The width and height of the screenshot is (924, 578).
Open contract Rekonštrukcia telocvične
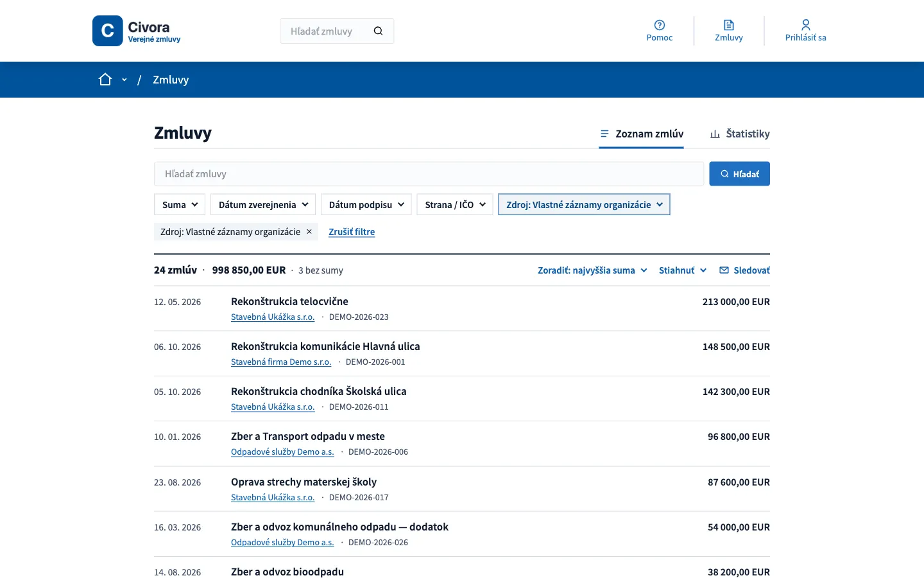(x=289, y=302)
